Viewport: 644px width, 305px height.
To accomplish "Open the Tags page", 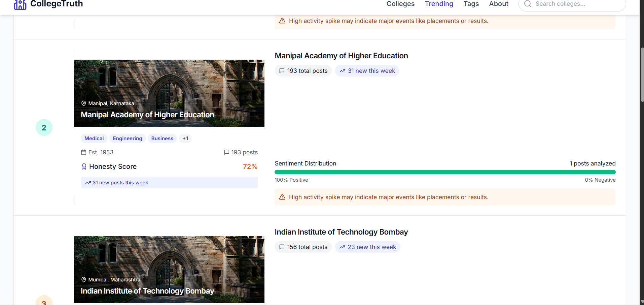I will [471, 4].
